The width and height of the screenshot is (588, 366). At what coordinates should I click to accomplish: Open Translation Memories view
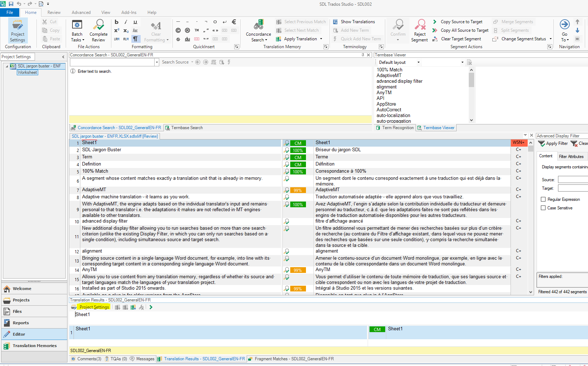pos(34,346)
